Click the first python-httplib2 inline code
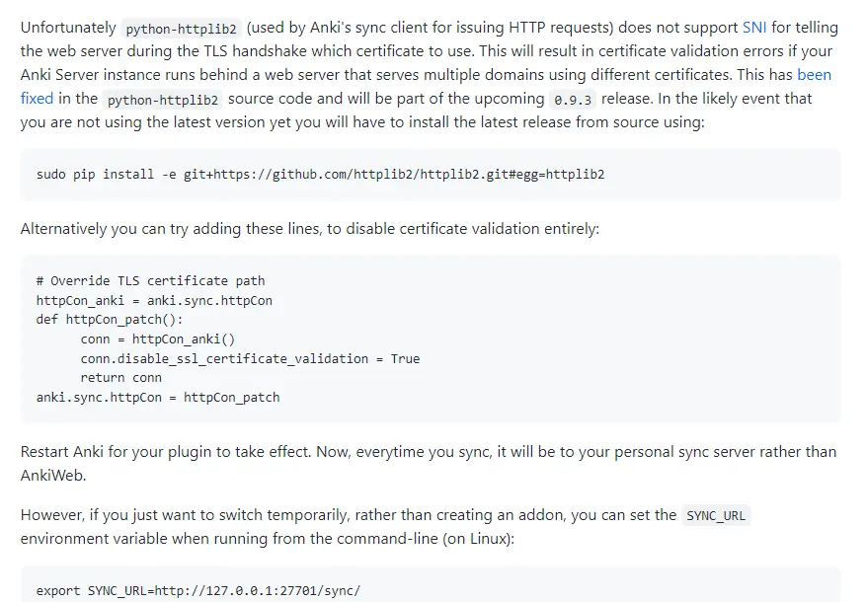 tap(181, 29)
